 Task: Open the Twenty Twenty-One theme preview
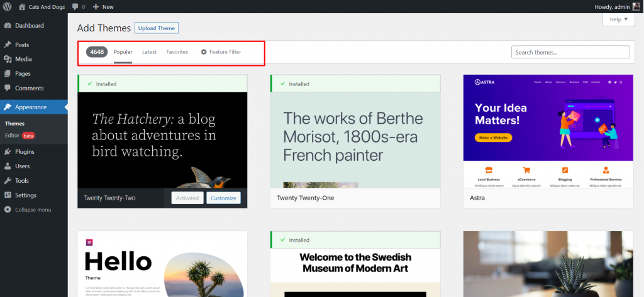coord(355,140)
